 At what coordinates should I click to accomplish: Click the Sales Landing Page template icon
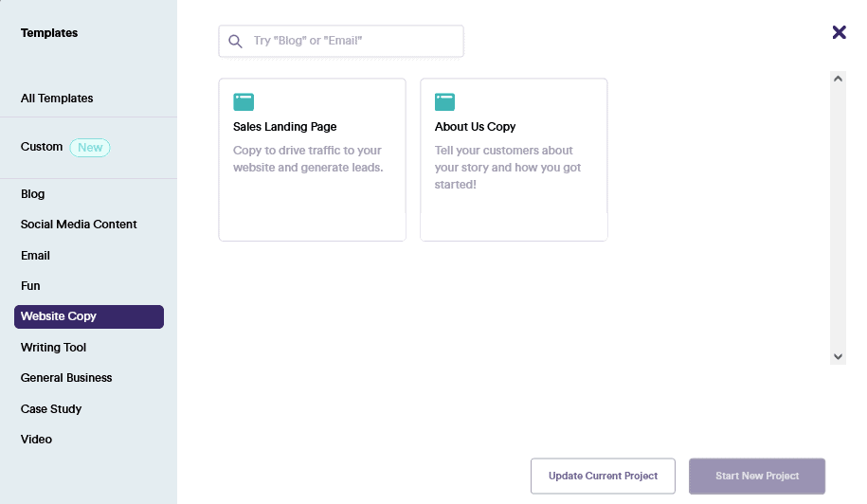tap(244, 101)
